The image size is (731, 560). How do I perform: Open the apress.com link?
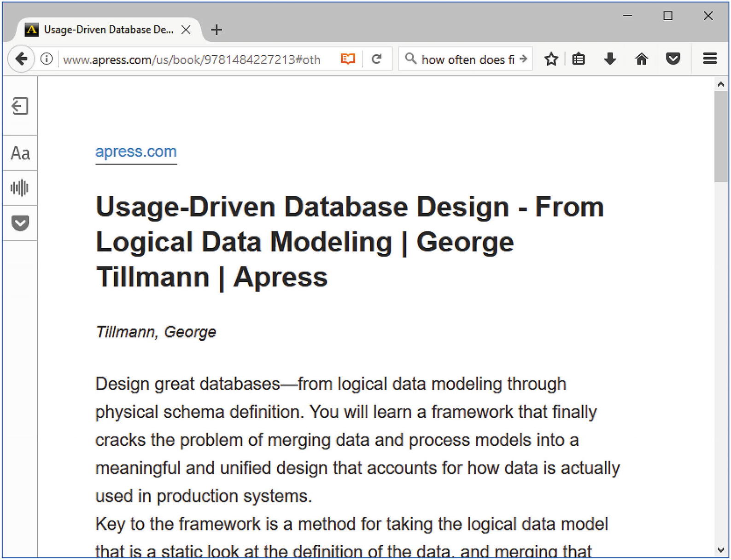[x=136, y=152]
